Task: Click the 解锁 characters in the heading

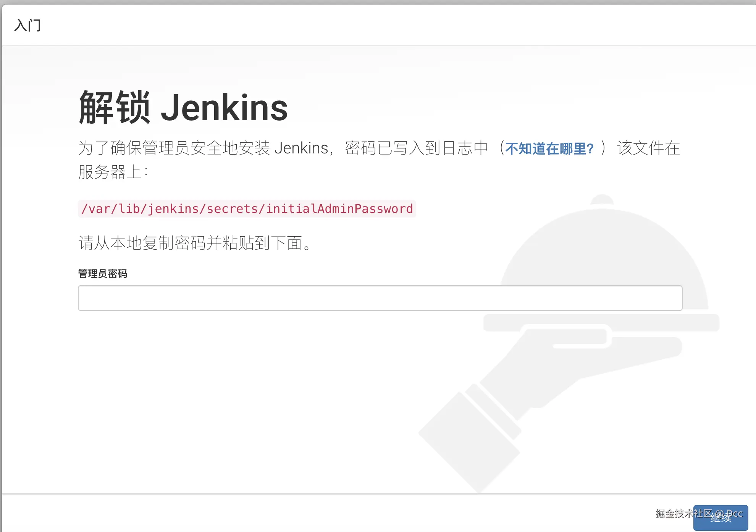Action: coord(115,107)
